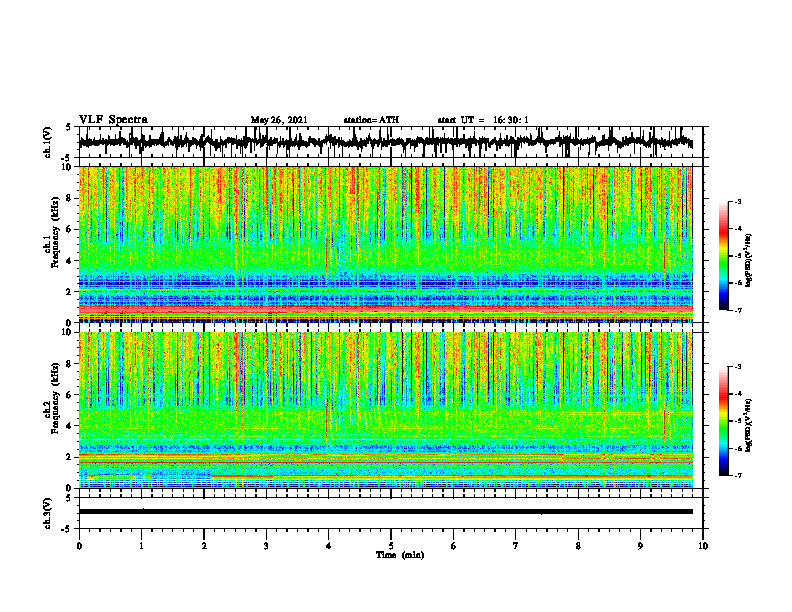
Task: Click the ch.1 color bar log PSD label
Action: [749, 261]
